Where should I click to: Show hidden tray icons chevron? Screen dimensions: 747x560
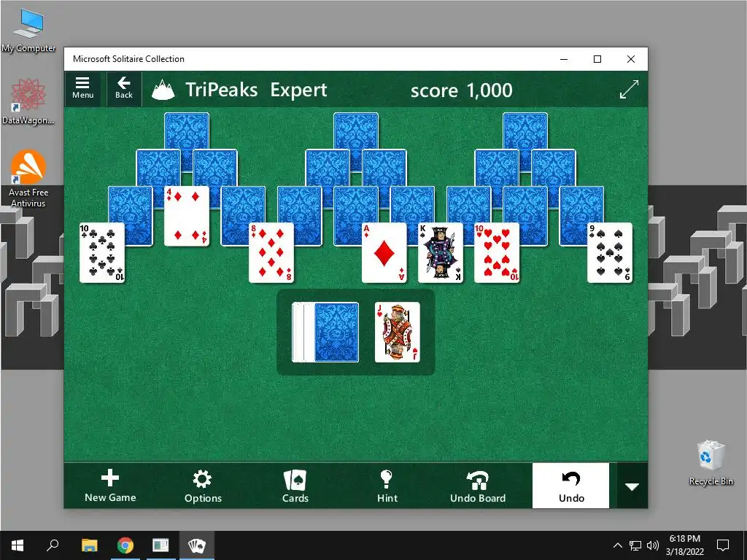617,545
